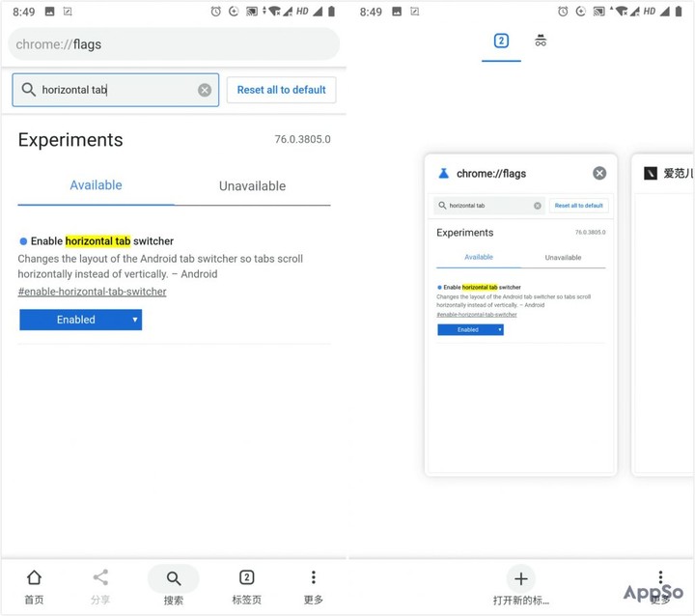Open Enabled dropdown inside tab preview card
Viewport: 695px width, 616px height.
[x=470, y=329]
